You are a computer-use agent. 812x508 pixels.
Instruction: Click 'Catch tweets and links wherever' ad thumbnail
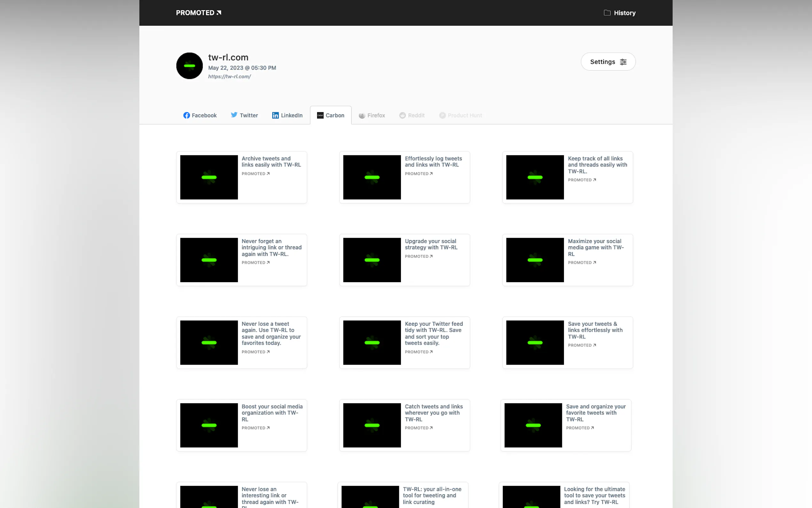371,425
